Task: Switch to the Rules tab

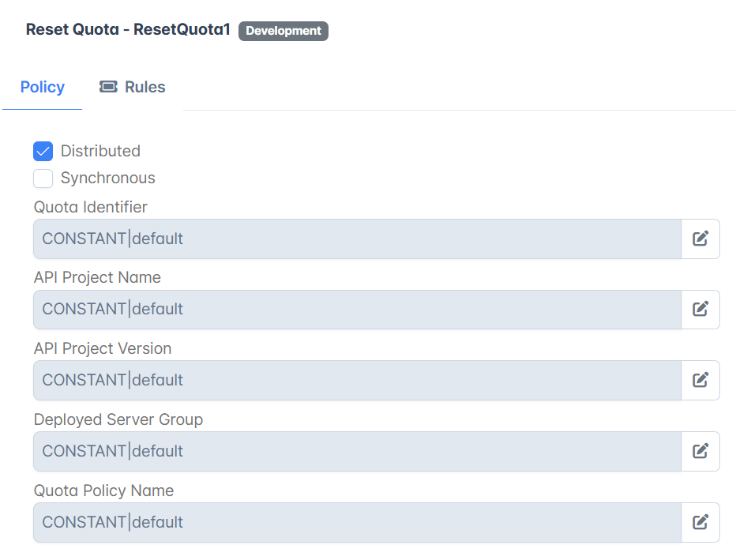Action: (x=133, y=87)
